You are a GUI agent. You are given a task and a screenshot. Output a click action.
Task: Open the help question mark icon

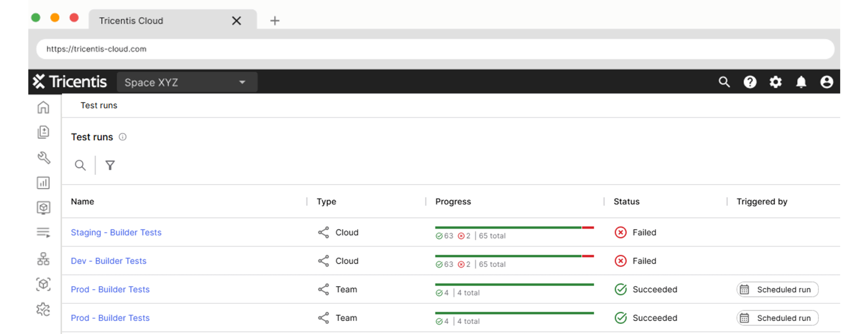click(x=750, y=82)
